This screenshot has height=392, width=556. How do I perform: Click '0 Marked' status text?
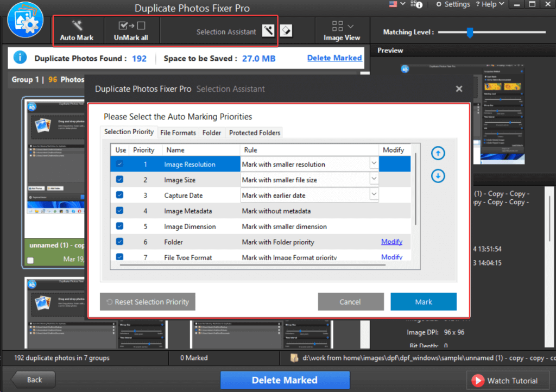tap(194, 358)
